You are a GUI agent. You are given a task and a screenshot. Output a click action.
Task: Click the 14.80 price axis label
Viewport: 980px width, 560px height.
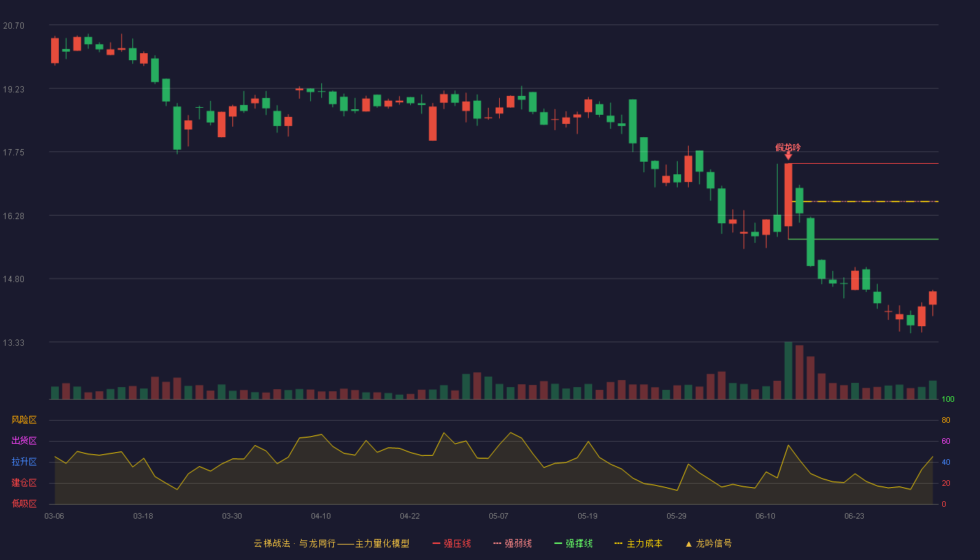click(x=13, y=279)
